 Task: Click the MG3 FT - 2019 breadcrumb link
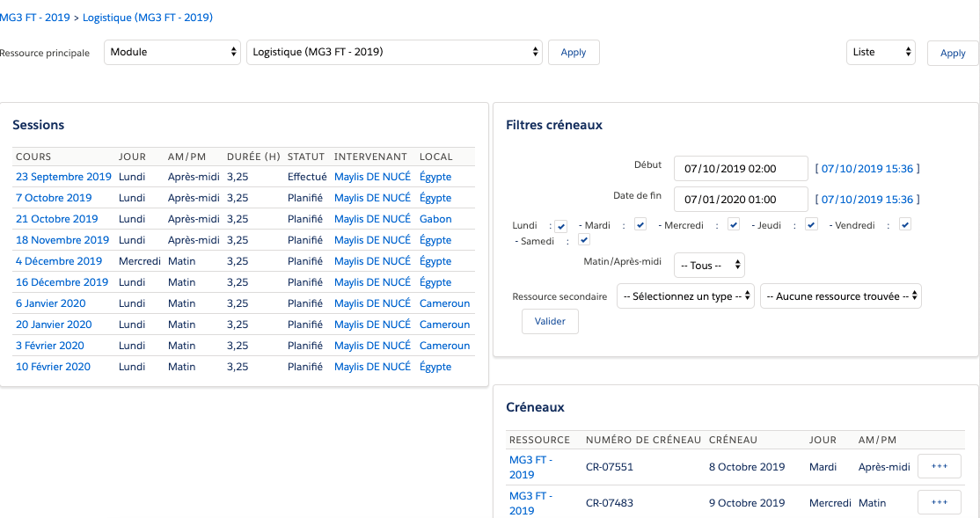(34, 17)
